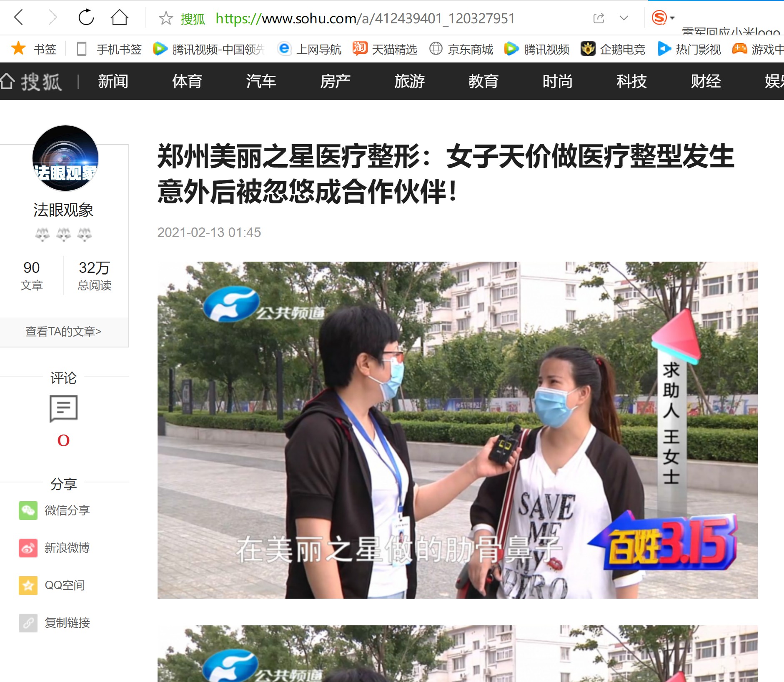
Task: Open 手机书签 mobile bookmarks
Action: [109, 49]
